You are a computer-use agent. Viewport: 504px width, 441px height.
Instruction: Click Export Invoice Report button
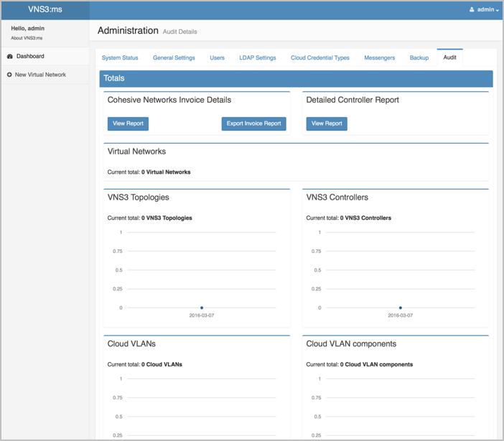[x=253, y=124]
